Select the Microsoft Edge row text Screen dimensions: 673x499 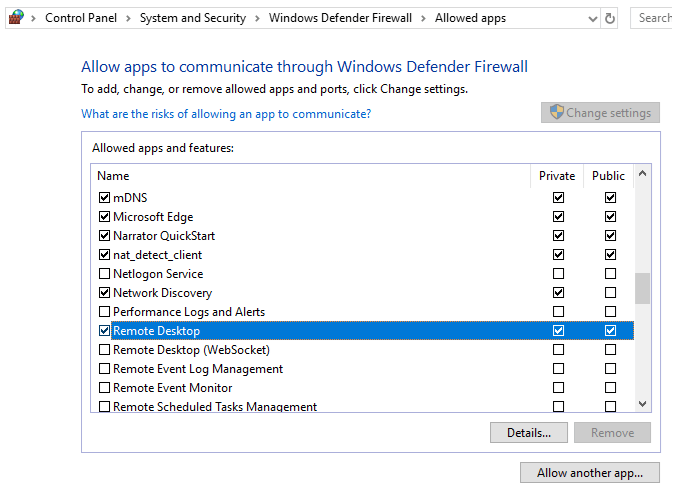[x=153, y=217]
